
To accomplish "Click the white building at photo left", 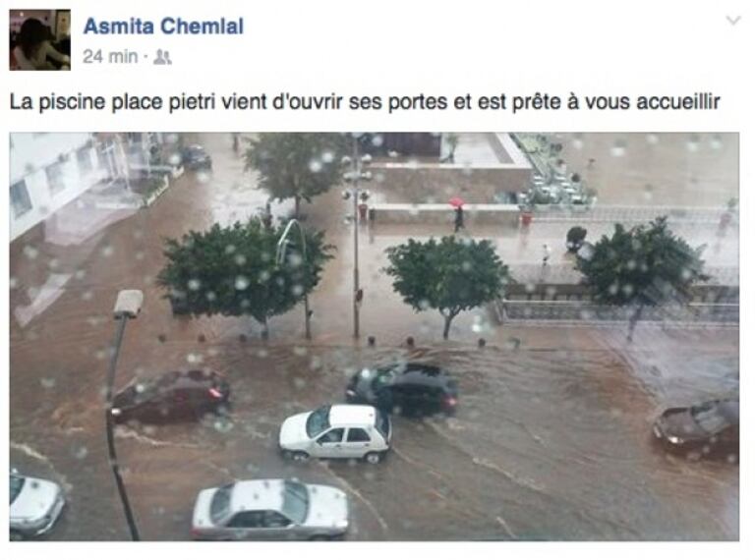I will click(53, 183).
